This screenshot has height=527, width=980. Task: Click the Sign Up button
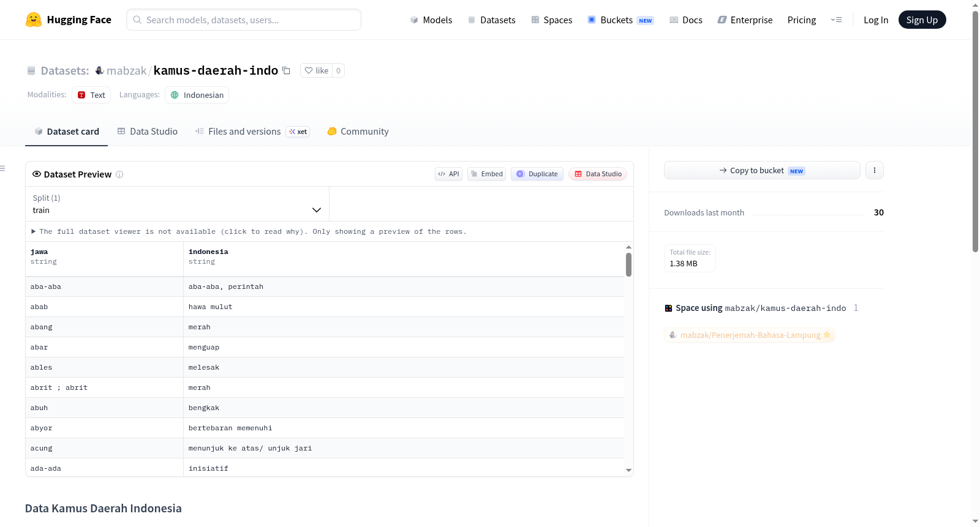(922, 20)
